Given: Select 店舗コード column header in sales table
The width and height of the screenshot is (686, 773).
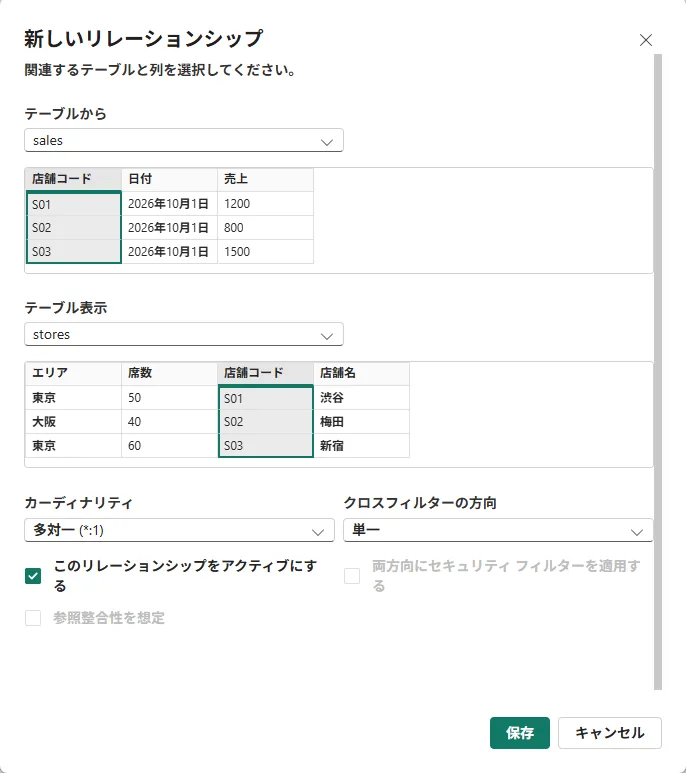Looking at the screenshot, I should [x=73, y=179].
